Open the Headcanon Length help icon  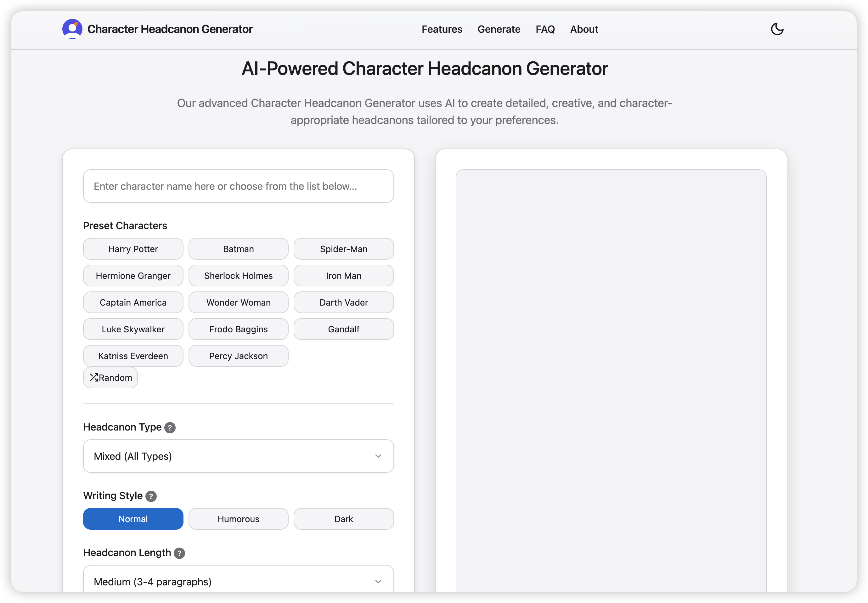[x=179, y=553]
